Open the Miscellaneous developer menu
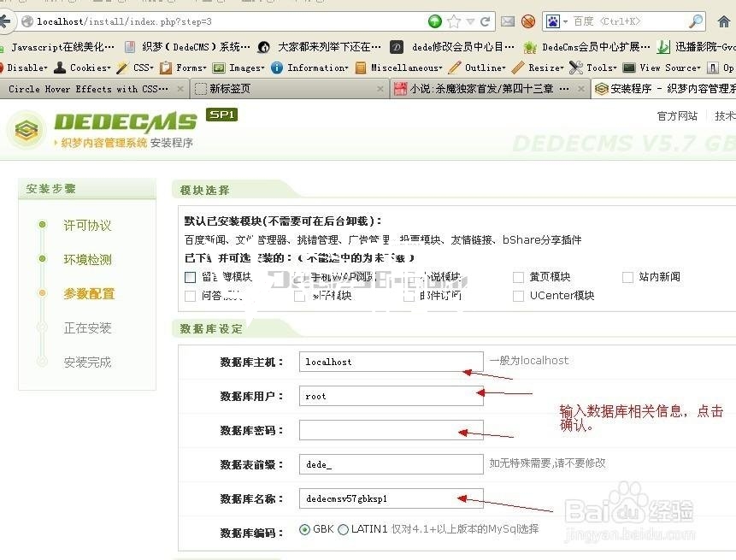 point(399,68)
